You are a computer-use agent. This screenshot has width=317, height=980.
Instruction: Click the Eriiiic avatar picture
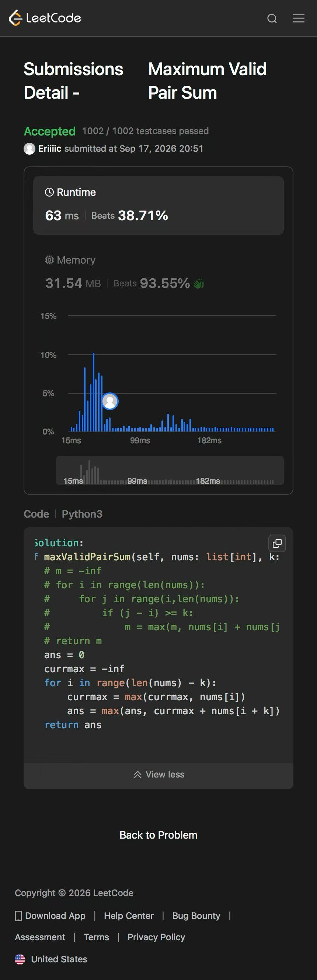coord(29,149)
